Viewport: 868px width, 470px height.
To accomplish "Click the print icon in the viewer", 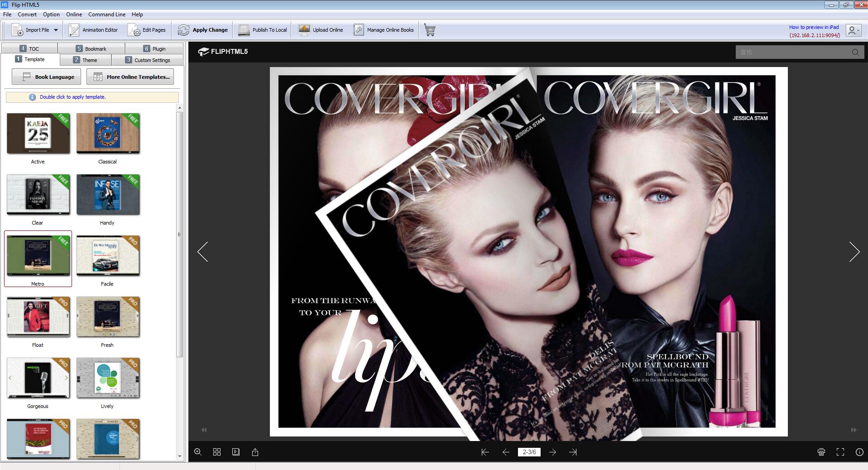I will pyautogui.click(x=820, y=452).
